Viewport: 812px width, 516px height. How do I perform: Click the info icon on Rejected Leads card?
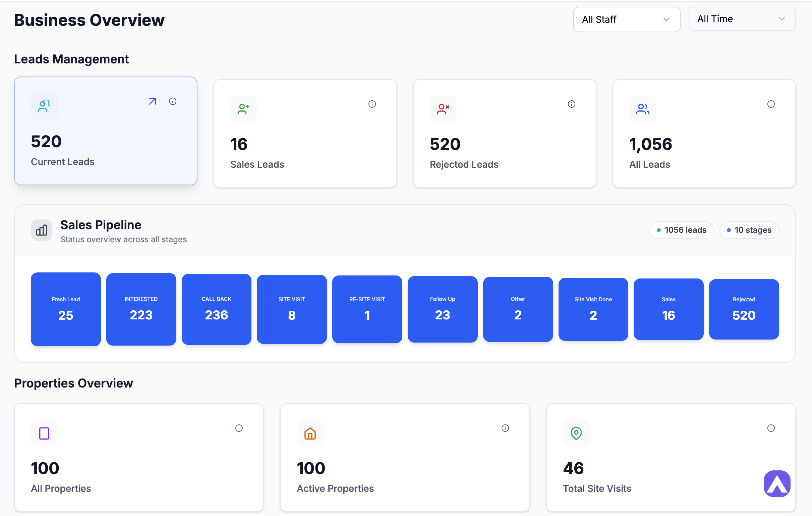click(571, 104)
